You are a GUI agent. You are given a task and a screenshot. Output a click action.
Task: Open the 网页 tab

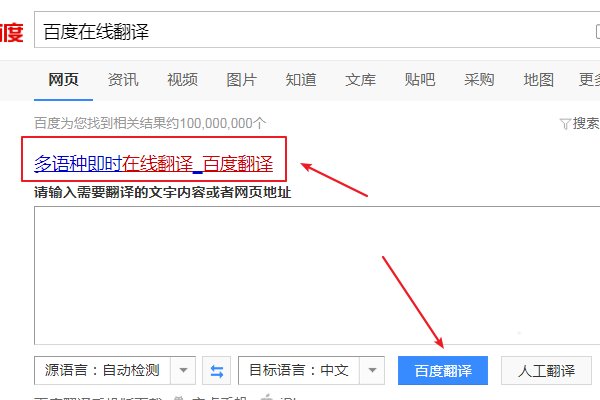(64, 80)
